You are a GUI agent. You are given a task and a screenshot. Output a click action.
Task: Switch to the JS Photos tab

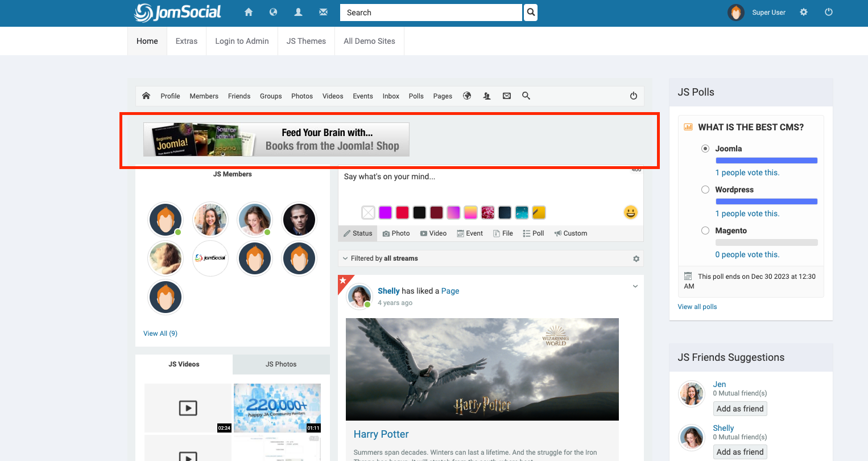point(281,364)
